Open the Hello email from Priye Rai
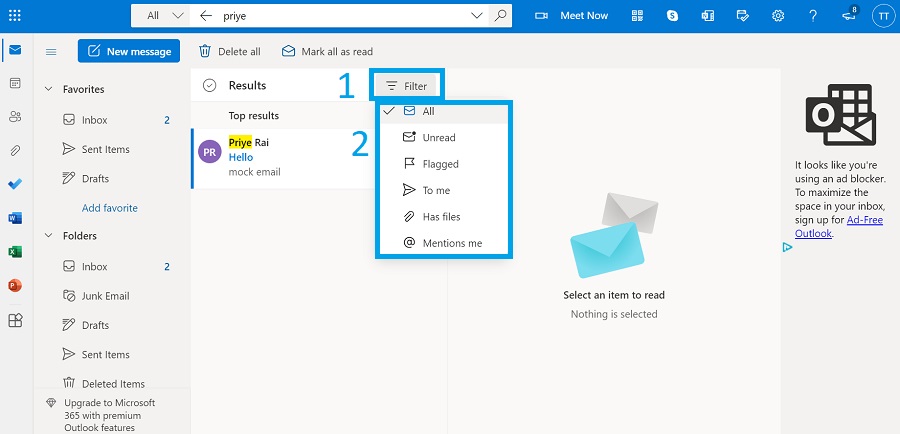The height and width of the screenshot is (434, 900). [284, 158]
